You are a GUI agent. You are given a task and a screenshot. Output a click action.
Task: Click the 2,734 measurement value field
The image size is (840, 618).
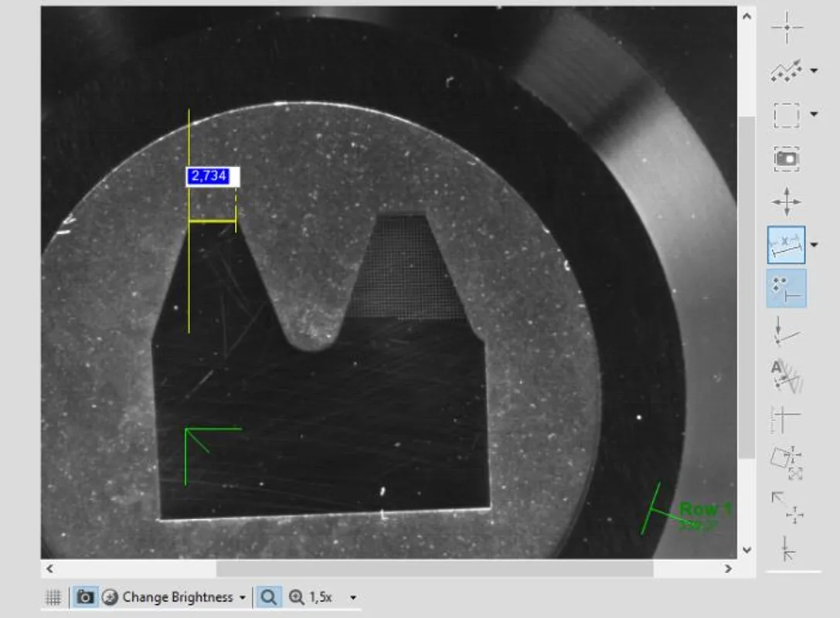[x=213, y=176]
